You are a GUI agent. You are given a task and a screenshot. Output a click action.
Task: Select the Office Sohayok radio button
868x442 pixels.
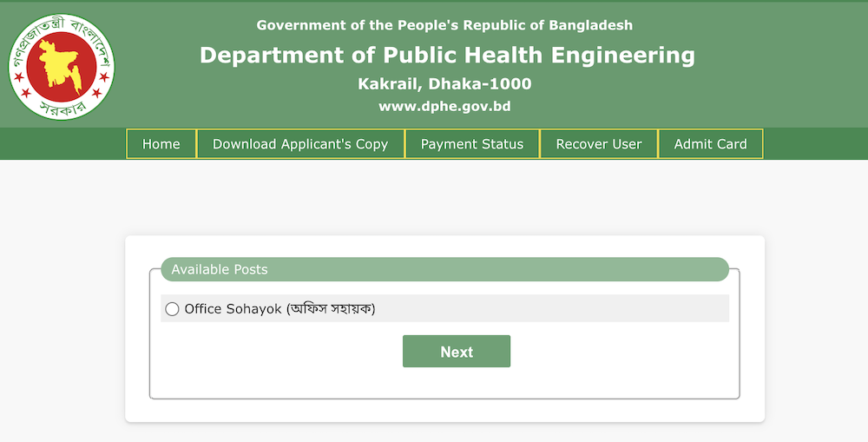click(172, 309)
